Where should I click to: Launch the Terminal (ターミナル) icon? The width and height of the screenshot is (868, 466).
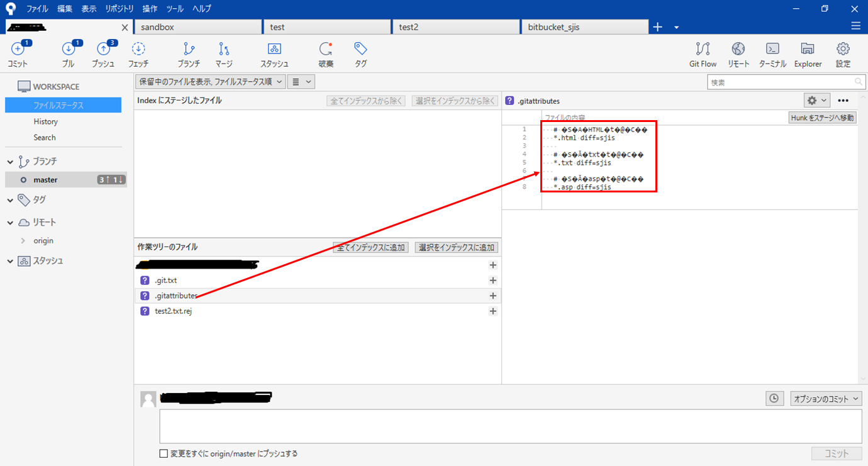[x=773, y=48]
